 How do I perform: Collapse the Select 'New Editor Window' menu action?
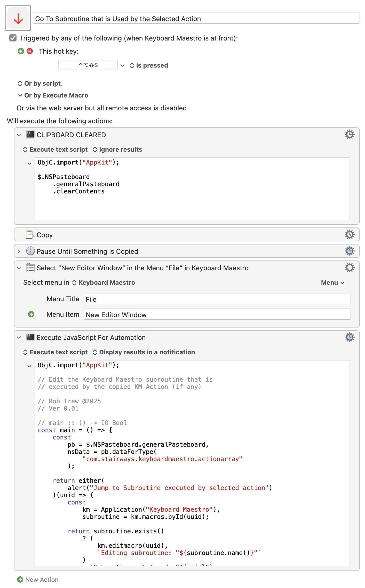[19, 268]
